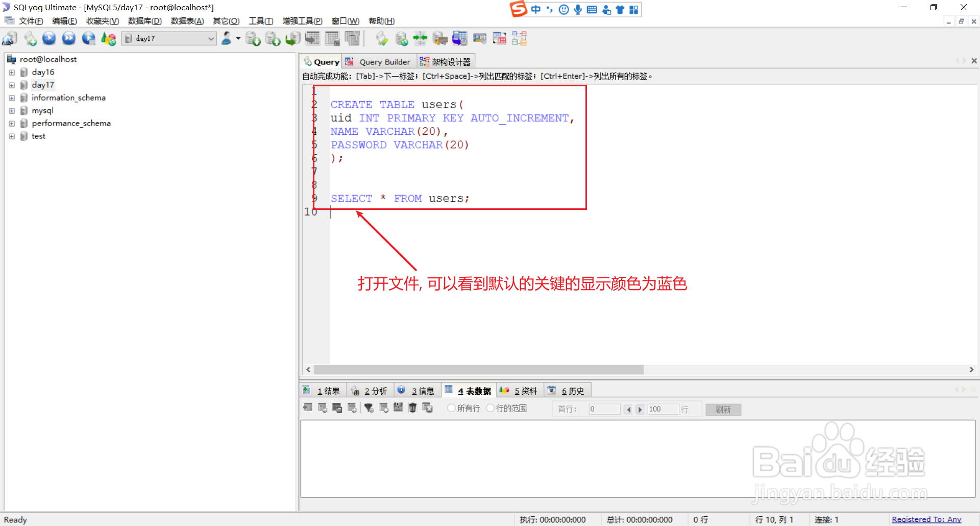
Task: Select the 所有行 radio button
Action: (451, 408)
